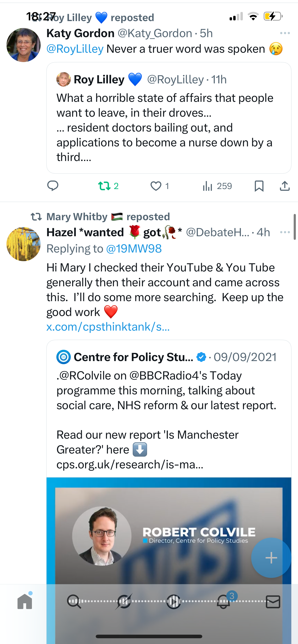Like Katy Gordon's post
Viewport: 298px width, 644px height.
[x=156, y=186]
